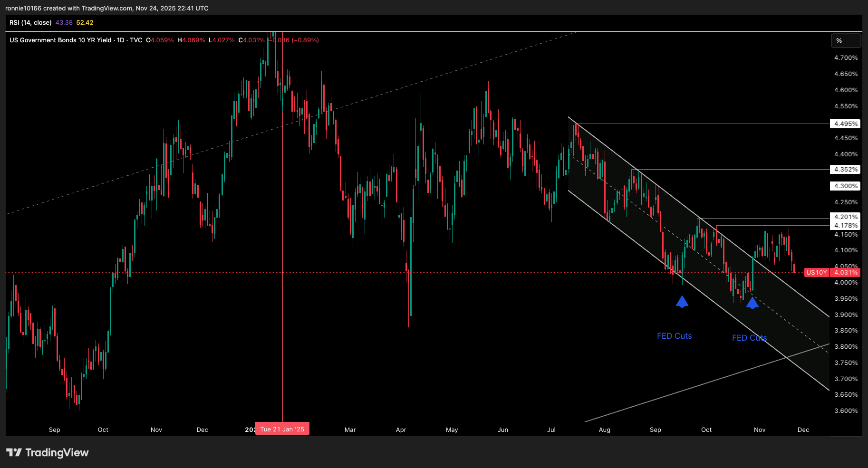
Task: Select the 4.495% horizontal level label
Action: (x=845, y=124)
